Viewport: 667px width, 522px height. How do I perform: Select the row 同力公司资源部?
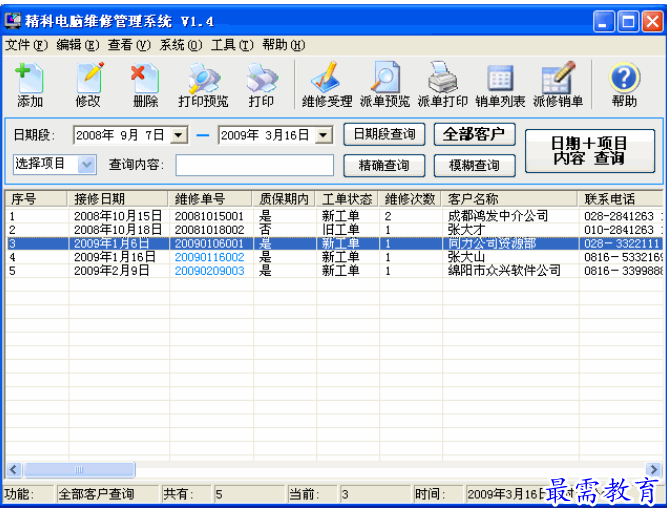click(x=334, y=243)
